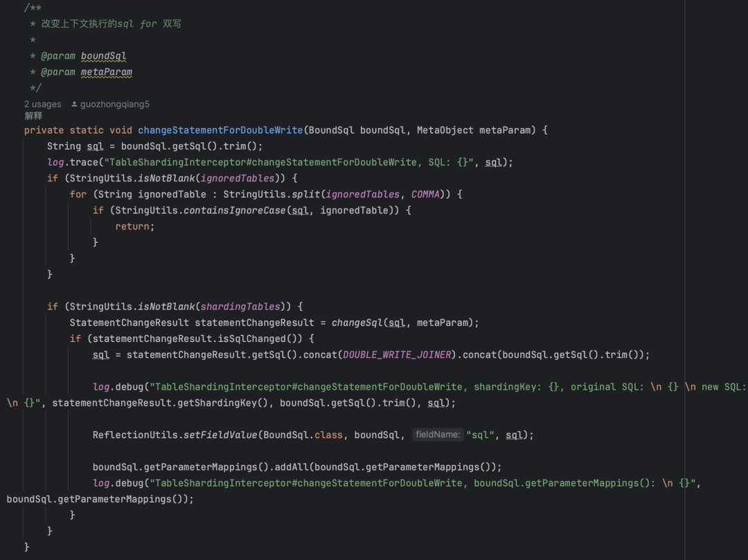Click the COMMA constant in split call
This screenshot has width=748, height=560.
pos(425,194)
